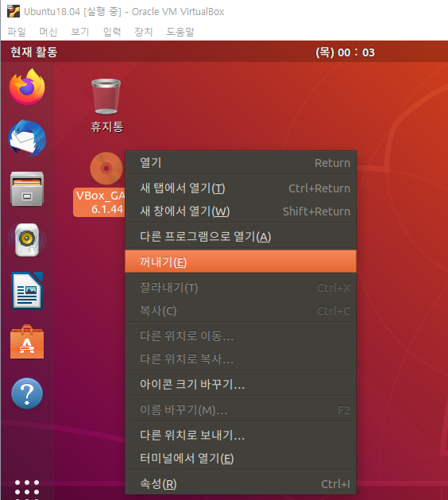448x500 pixels.
Task: Open the 입력 menu in VirtualBox
Action: pos(112,32)
